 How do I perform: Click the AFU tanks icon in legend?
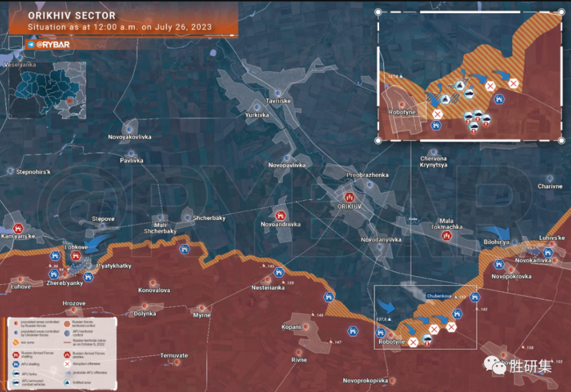click(15, 373)
